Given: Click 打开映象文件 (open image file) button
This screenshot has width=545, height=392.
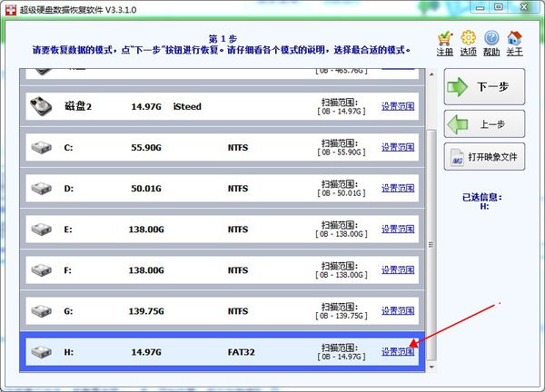Looking at the screenshot, I should point(485,157).
